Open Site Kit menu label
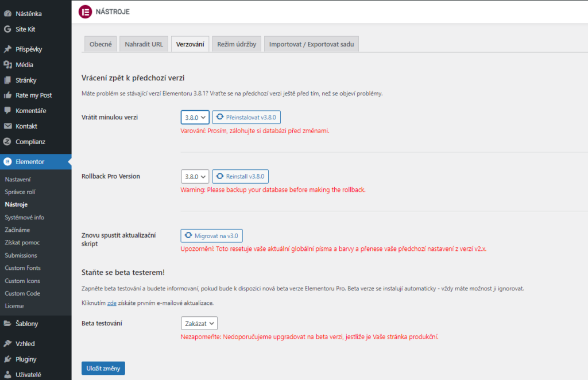 [25, 29]
